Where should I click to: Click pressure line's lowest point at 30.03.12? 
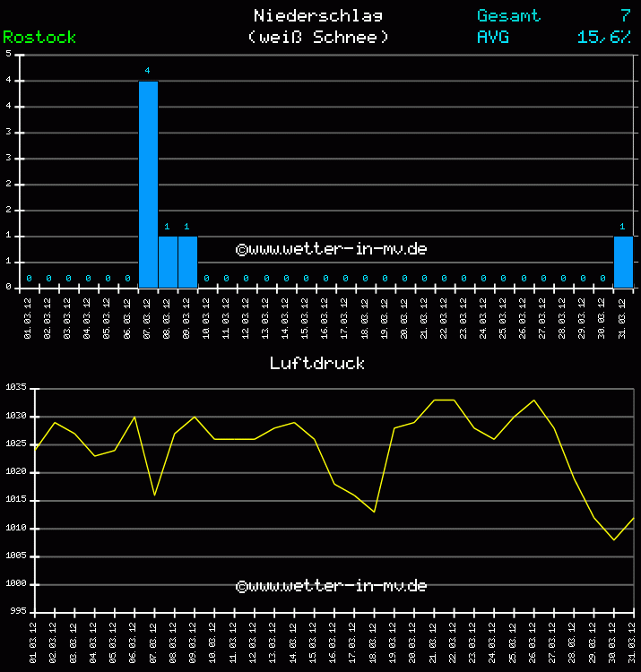[614, 539]
